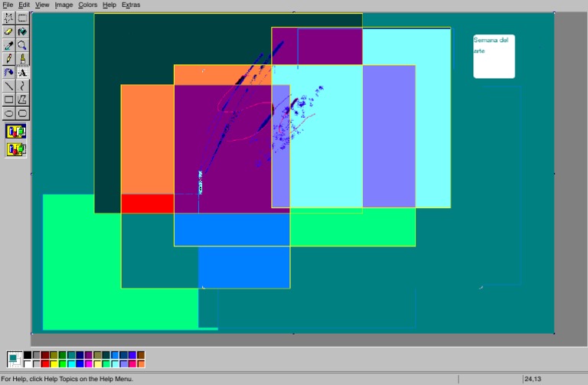Pick the Fill With Color bucket tool

[x=22, y=31]
